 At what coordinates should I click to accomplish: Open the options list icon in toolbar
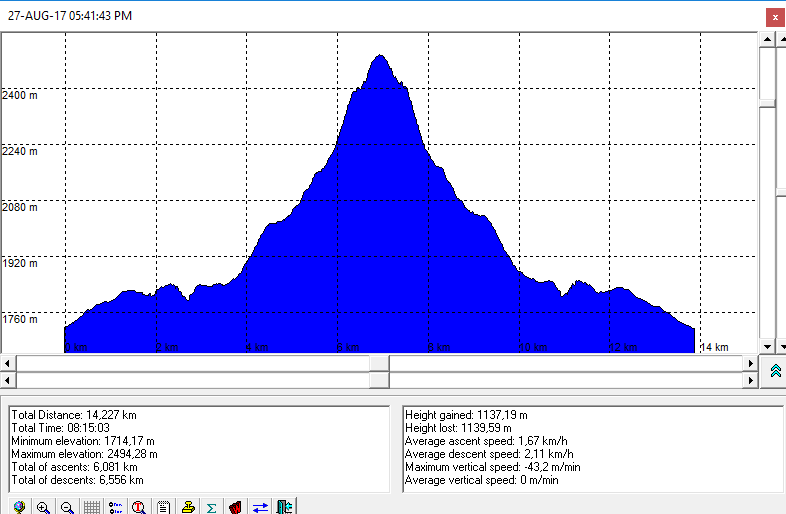[x=115, y=507]
